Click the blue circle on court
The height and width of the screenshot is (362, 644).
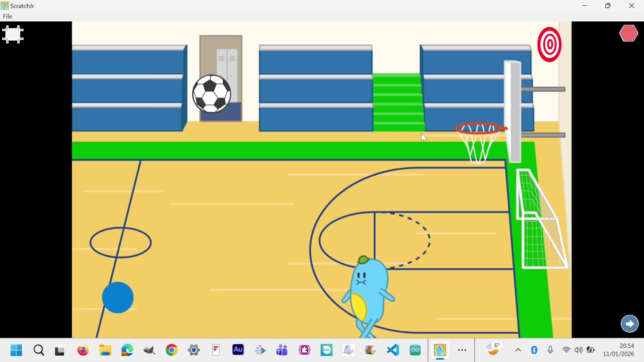tap(118, 298)
